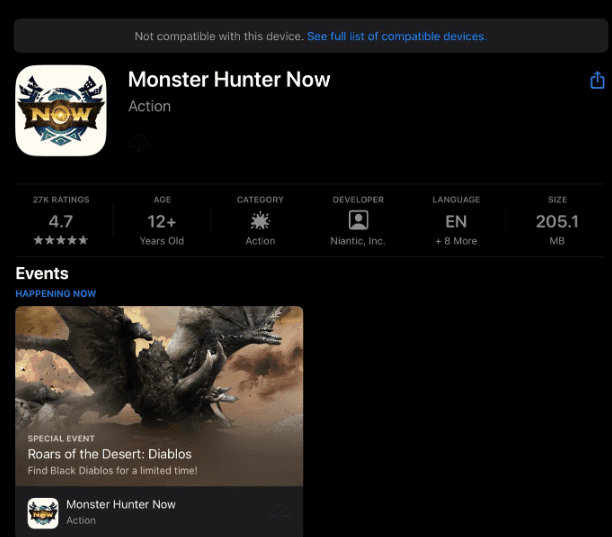Screen dimensions: 612x537
Task: Open the full list of compatible devices
Action: click(397, 36)
